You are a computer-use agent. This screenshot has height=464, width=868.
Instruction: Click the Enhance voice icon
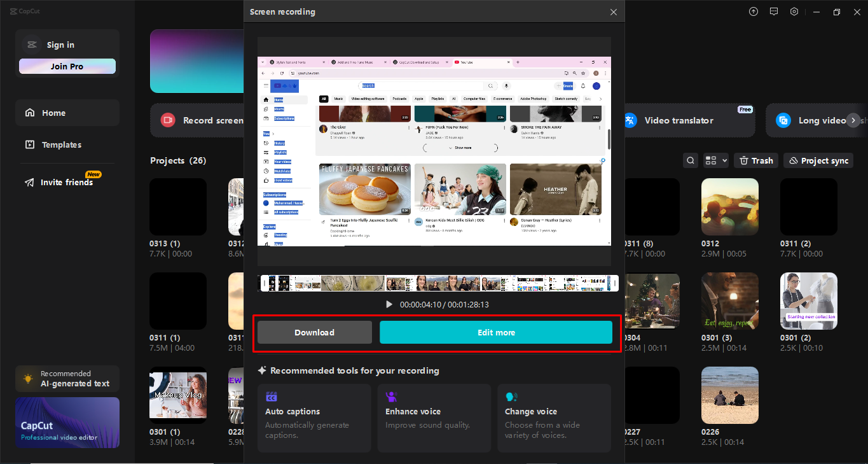391,397
